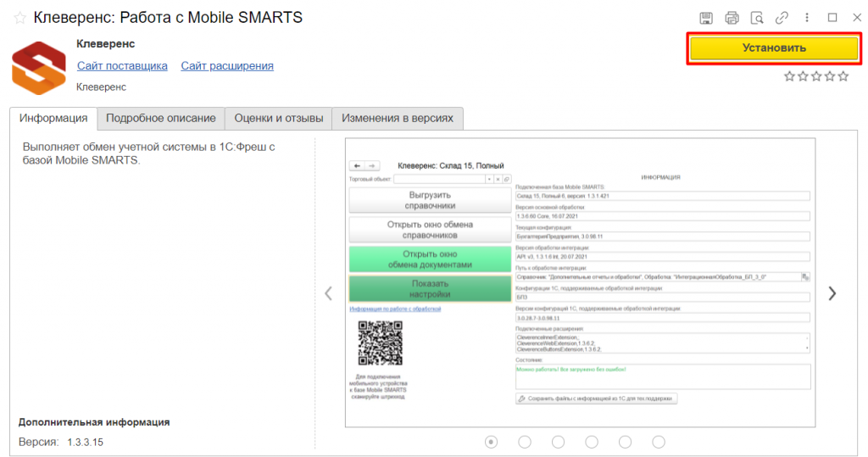Viewport: 868px width, 457px height.
Task: Open Оценки и отзывы tab
Action: tap(278, 119)
